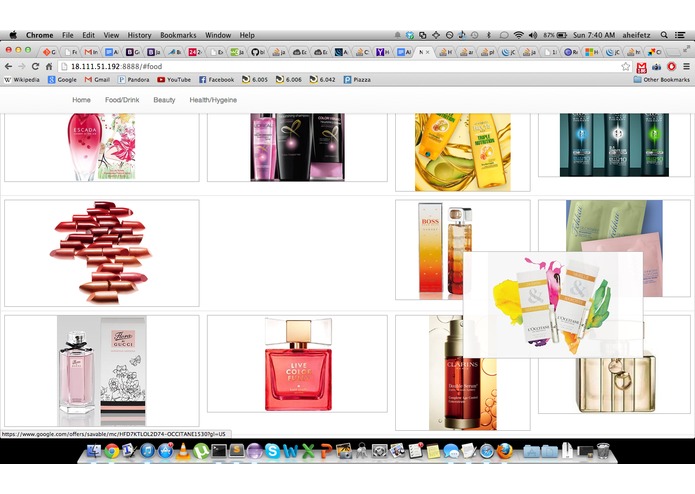The width and height of the screenshot is (695, 494).
Task: Open the L'Oreal shampoo bottles offer
Action: [x=297, y=147]
